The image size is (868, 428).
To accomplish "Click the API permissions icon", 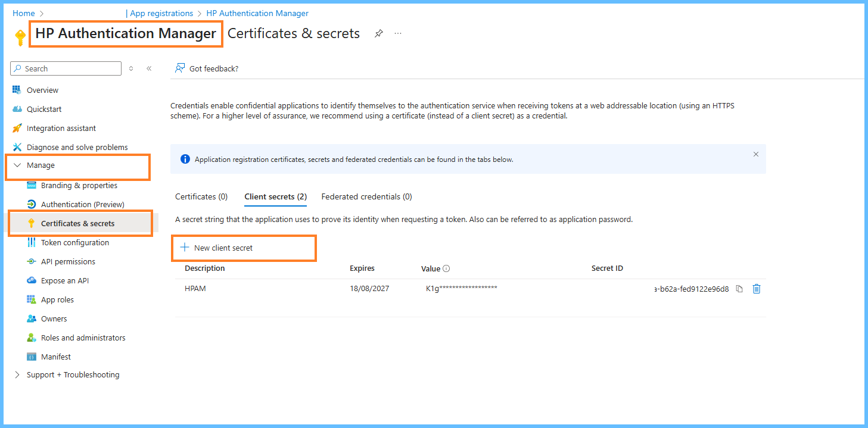I will [31, 261].
